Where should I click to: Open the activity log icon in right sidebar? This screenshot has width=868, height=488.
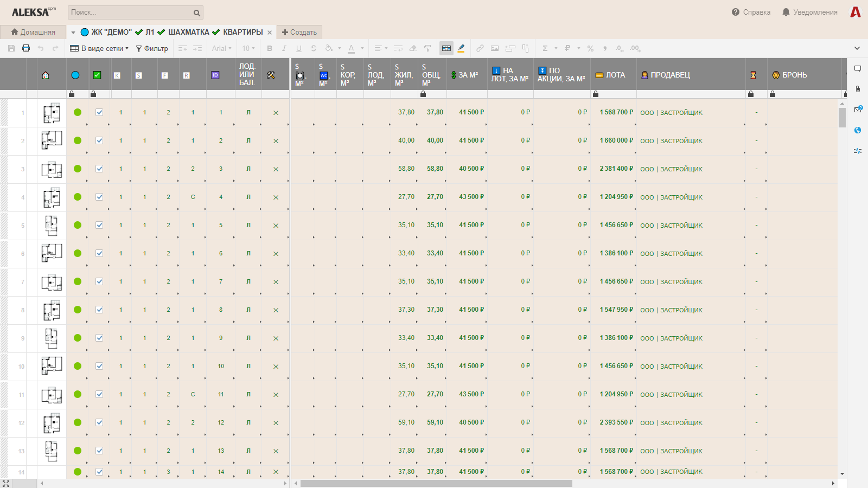(x=858, y=151)
